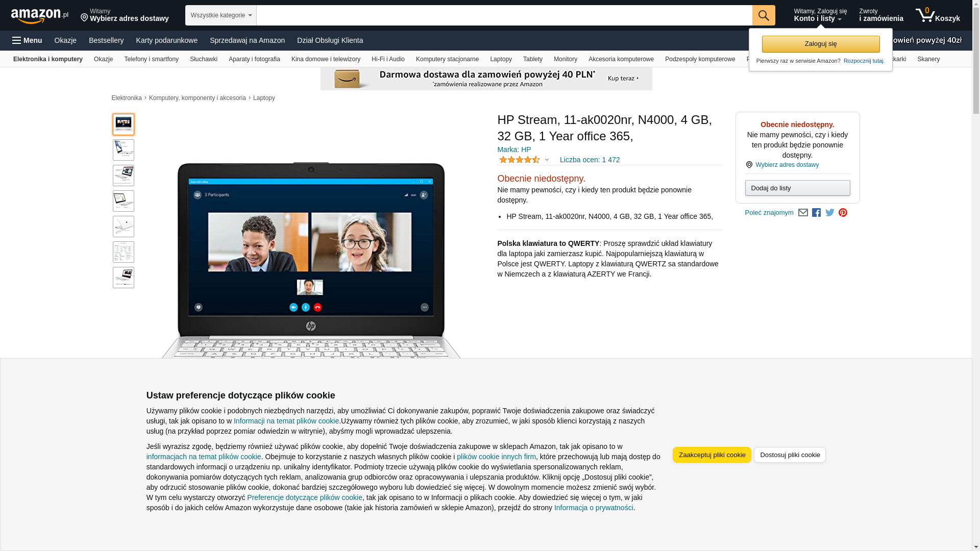This screenshot has height=551, width=980.
Task: Select the last product thumbnail image
Action: [124, 278]
